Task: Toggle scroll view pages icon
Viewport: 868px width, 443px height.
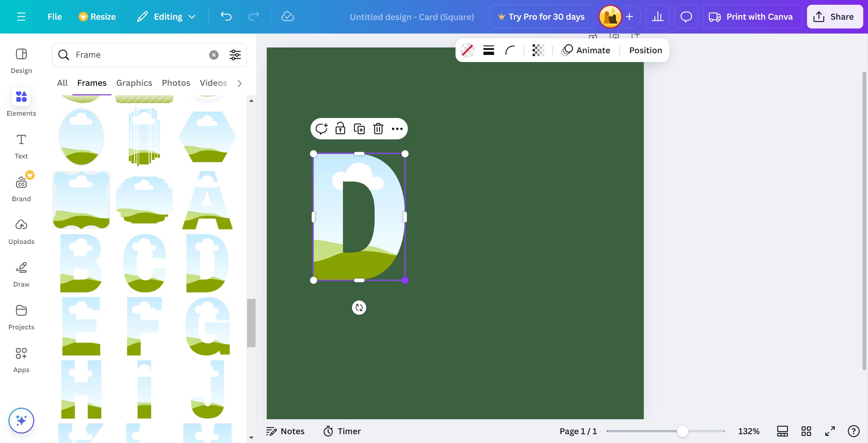Action: (782, 431)
